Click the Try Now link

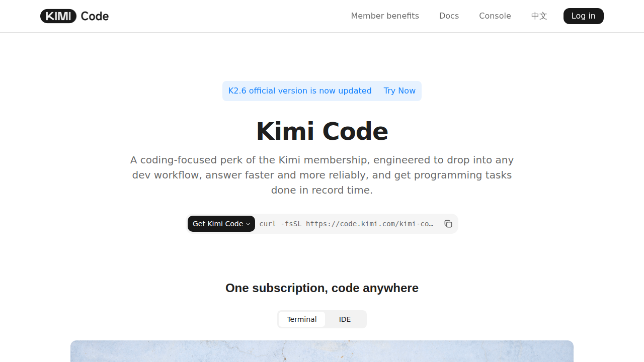[x=399, y=91]
